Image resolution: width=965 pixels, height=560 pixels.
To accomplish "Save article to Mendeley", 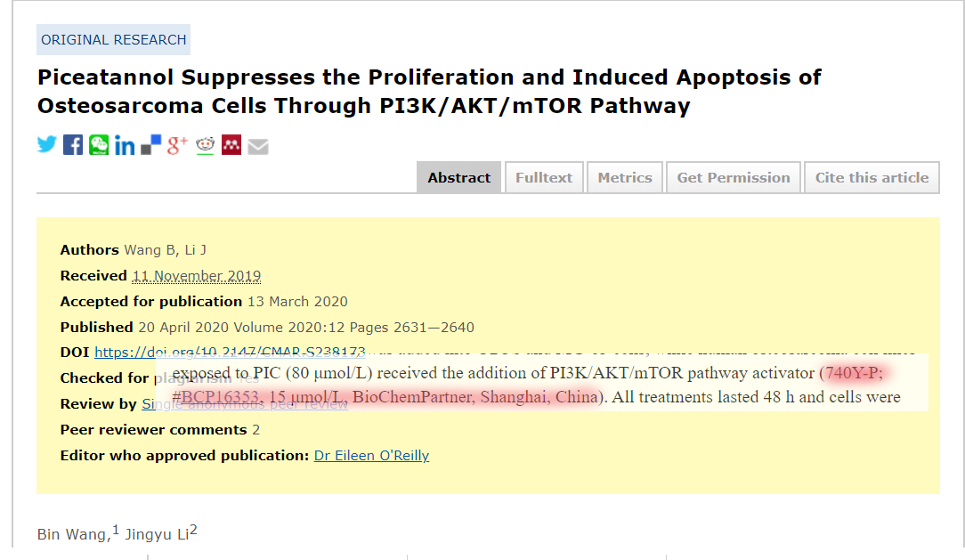I will tap(231, 144).
